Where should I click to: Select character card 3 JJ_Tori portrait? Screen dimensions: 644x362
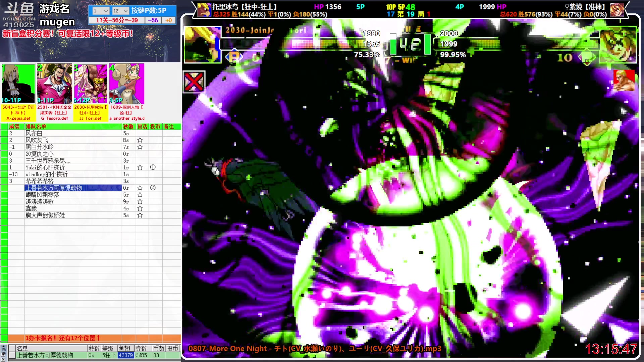(91, 83)
